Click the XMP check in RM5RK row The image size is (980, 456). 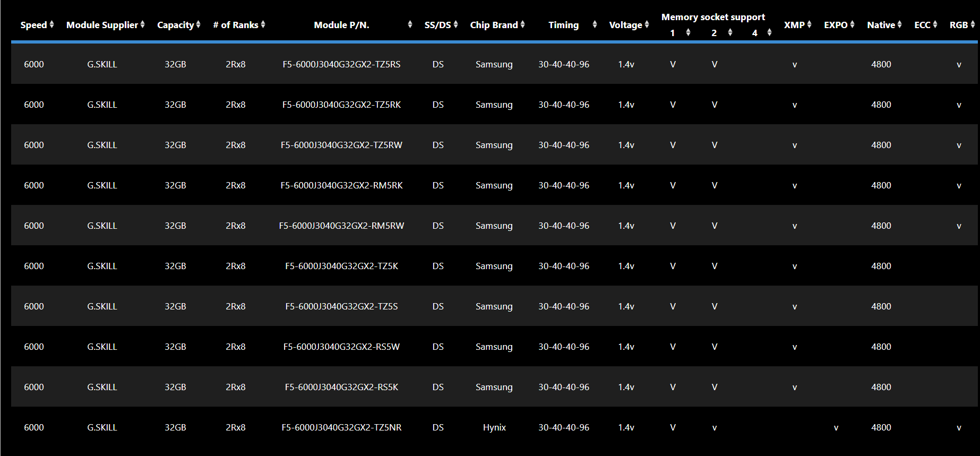795,186
